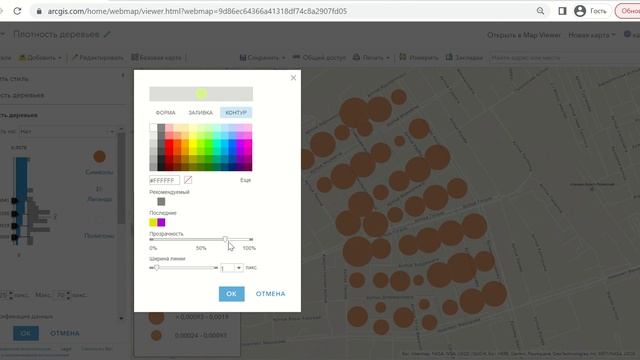Viewport: 640px width, 360px height.
Task: Click the browser update button
Action: click(628, 11)
